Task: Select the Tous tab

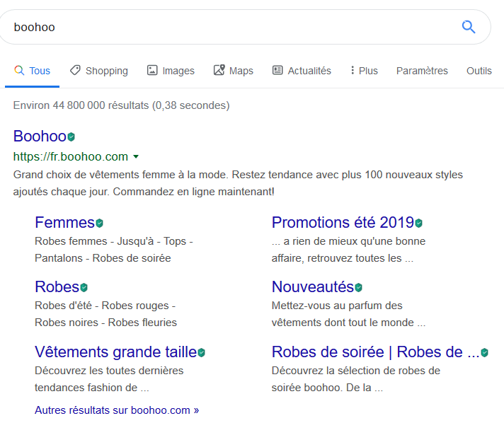Action: pyautogui.click(x=32, y=71)
